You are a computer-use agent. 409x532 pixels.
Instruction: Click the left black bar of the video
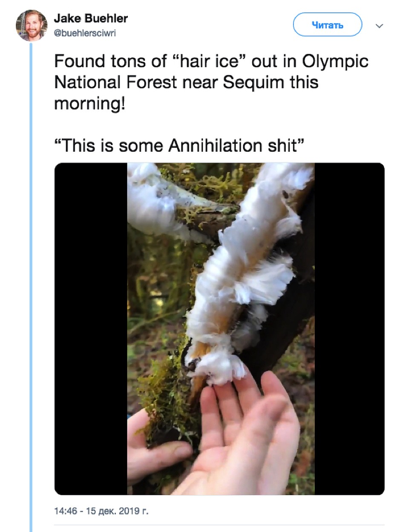tap(91, 329)
